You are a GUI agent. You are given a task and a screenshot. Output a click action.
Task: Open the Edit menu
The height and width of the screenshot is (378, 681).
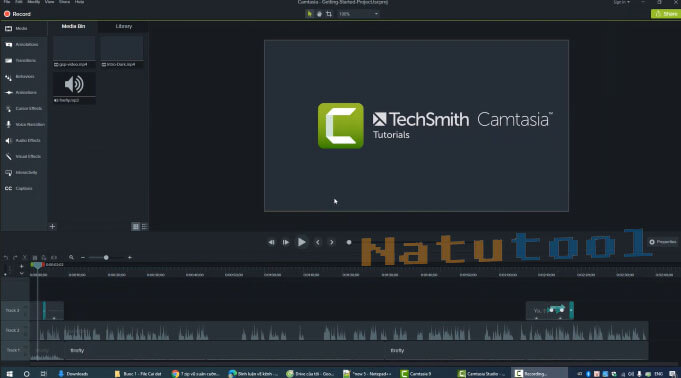pos(19,2)
